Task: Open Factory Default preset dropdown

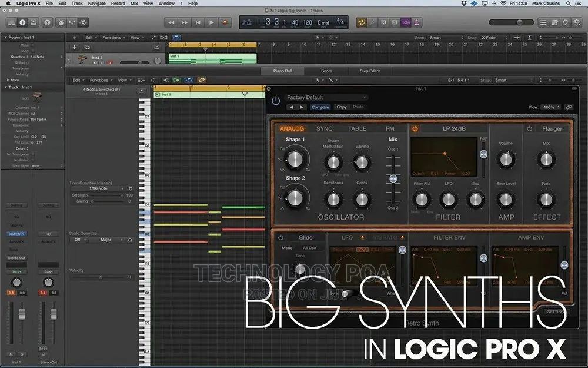Action: (326, 97)
